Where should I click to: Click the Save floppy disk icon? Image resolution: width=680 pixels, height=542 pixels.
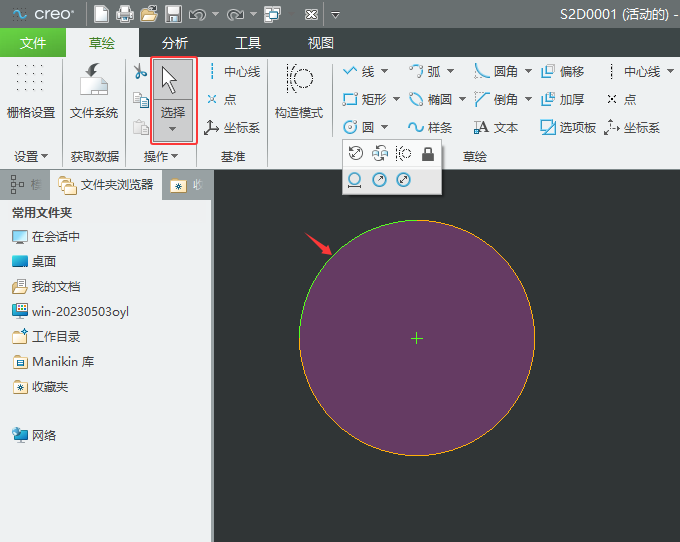click(173, 14)
